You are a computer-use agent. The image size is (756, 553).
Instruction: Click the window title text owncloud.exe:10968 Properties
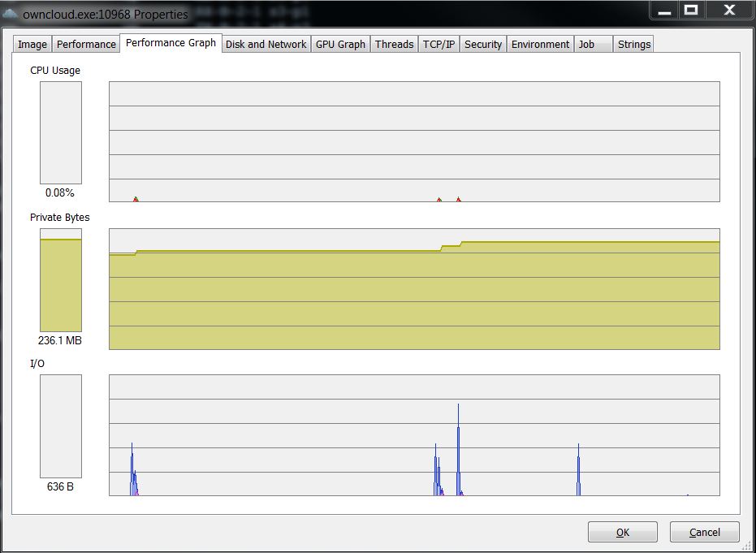(106, 15)
